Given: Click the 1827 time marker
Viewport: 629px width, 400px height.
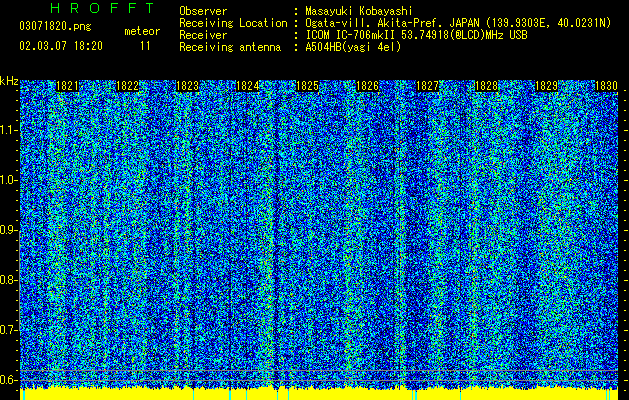Looking at the screenshot, I should 427,86.
